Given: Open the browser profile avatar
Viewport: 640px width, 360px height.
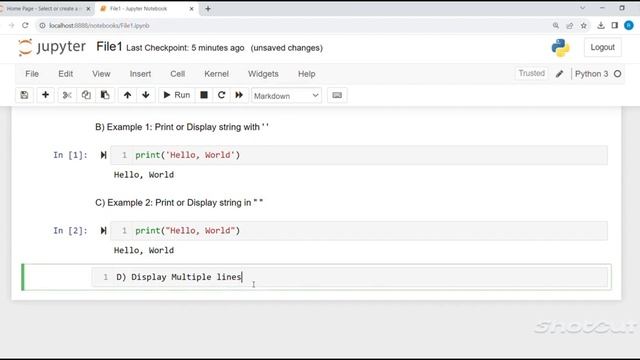Looking at the screenshot, I should pos(629,25).
